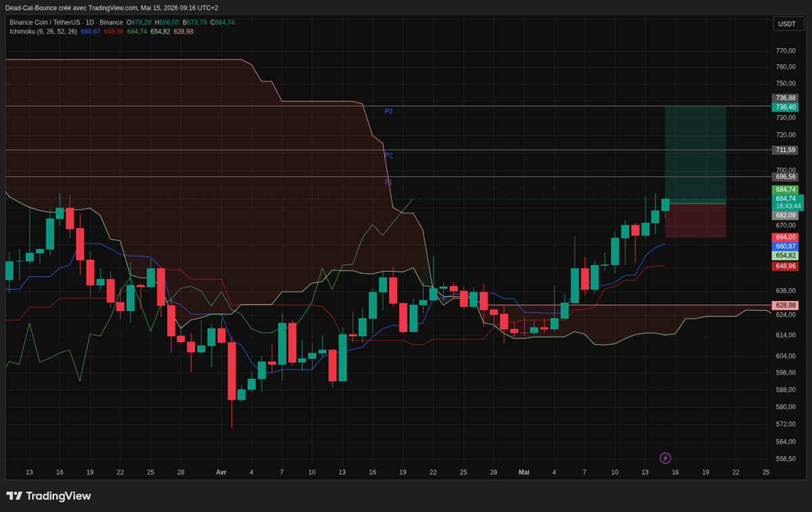Click the teal 736,40 target price label
812x512 pixels.
click(x=786, y=107)
